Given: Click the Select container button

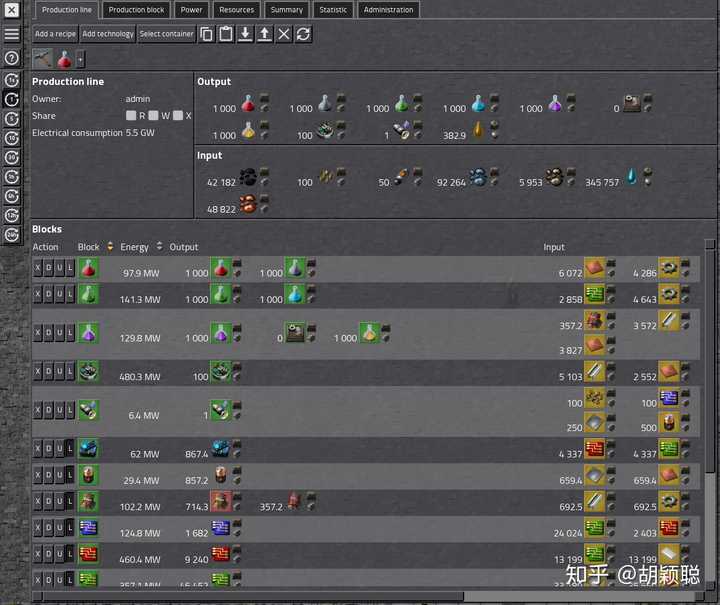Looking at the screenshot, I should coord(166,34).
